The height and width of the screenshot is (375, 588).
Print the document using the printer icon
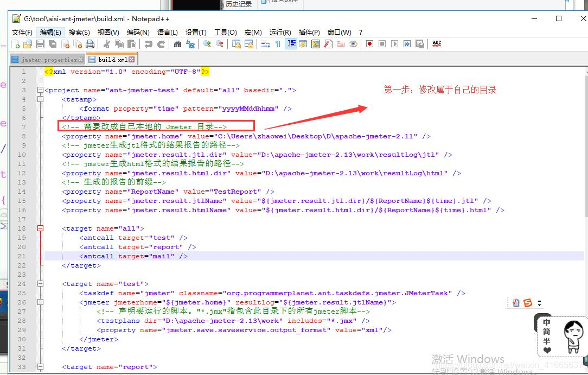pyautogui.click(x=90, y=45)
